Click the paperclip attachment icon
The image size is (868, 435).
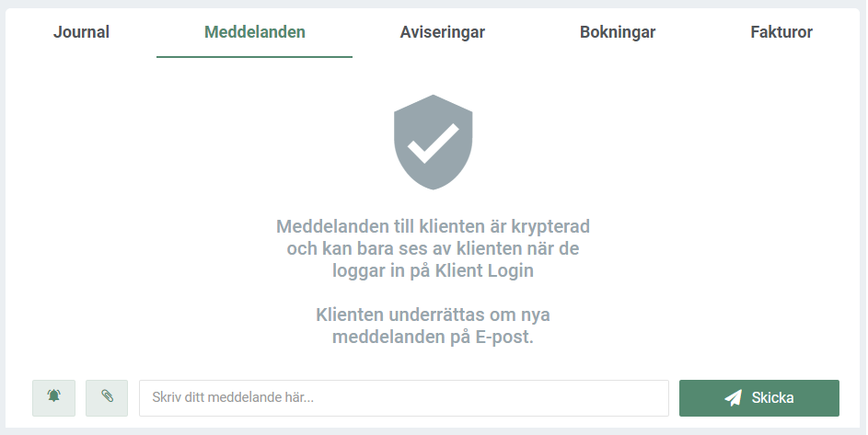[107, 398]
